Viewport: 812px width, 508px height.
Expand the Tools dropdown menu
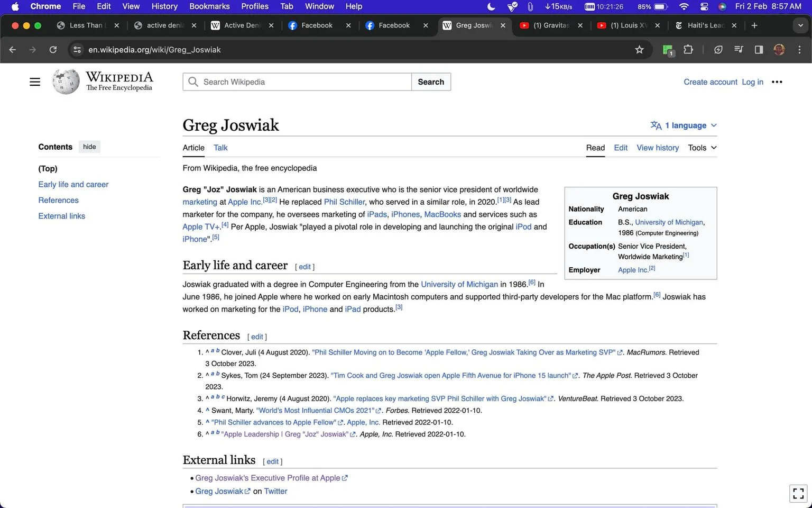point(702,148)
